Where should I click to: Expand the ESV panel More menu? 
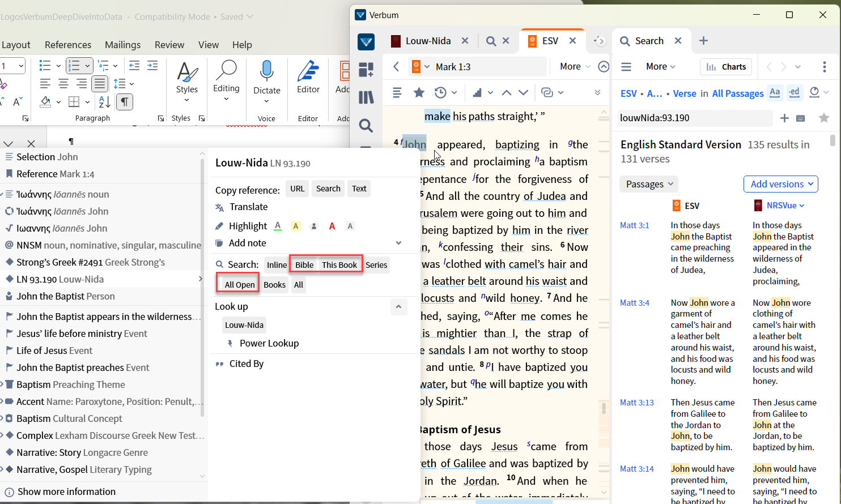tap(575, 67)
